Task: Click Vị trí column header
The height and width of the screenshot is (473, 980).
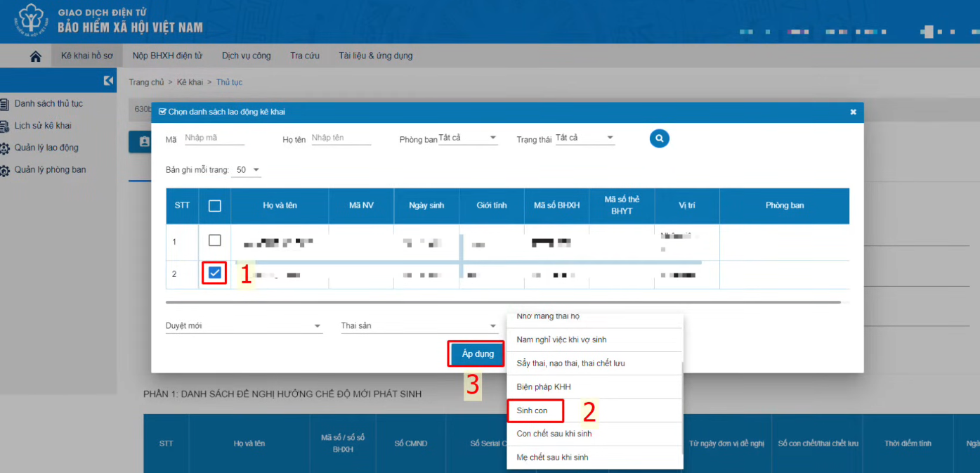Action: [x=687, y=206]
